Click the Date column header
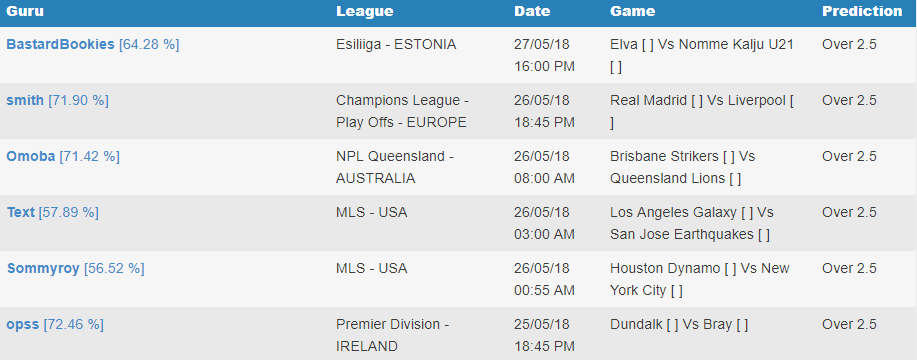Image resolution: width=917 pixels, height=360 pixels. (x=532, y=11)
